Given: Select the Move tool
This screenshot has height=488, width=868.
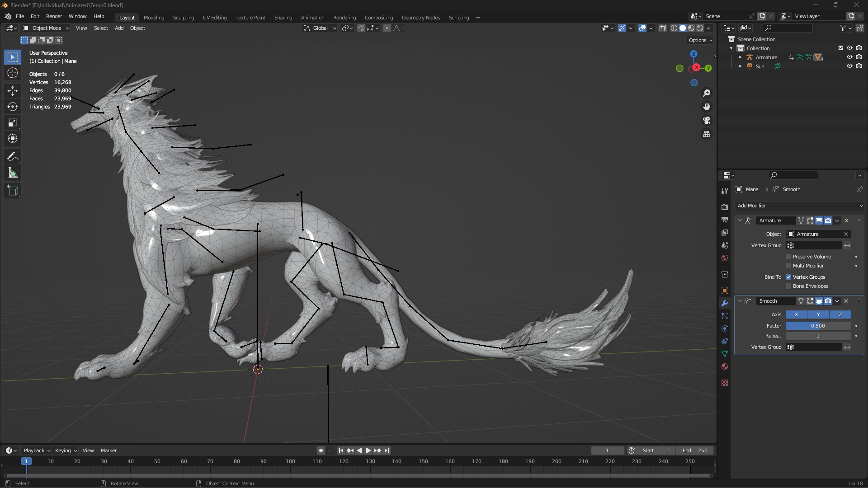Looking at the screenshot, I should pyautogui.click(x=13, y=90).
